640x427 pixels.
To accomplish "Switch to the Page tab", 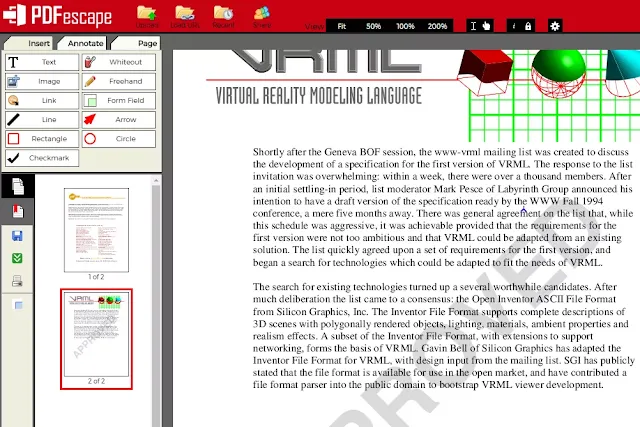I will 136,43.
